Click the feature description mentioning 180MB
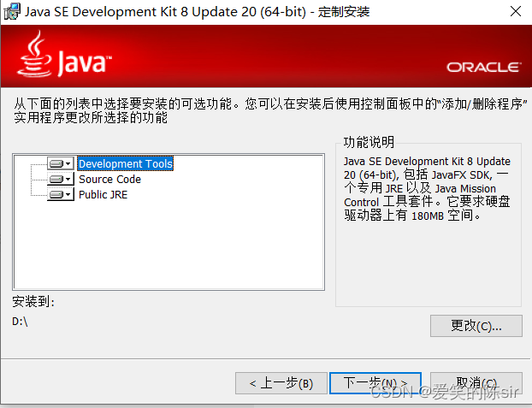This screenshot has width=532, height=408. tap(427, 188)
